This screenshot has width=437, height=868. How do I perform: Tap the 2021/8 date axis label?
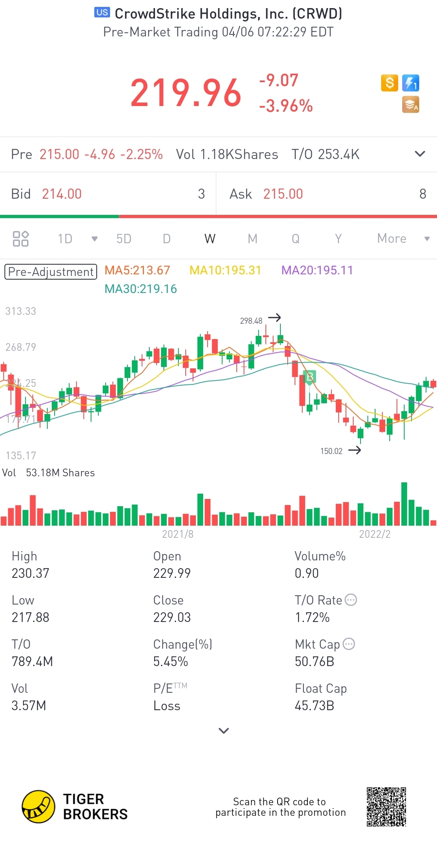(178, 534)
